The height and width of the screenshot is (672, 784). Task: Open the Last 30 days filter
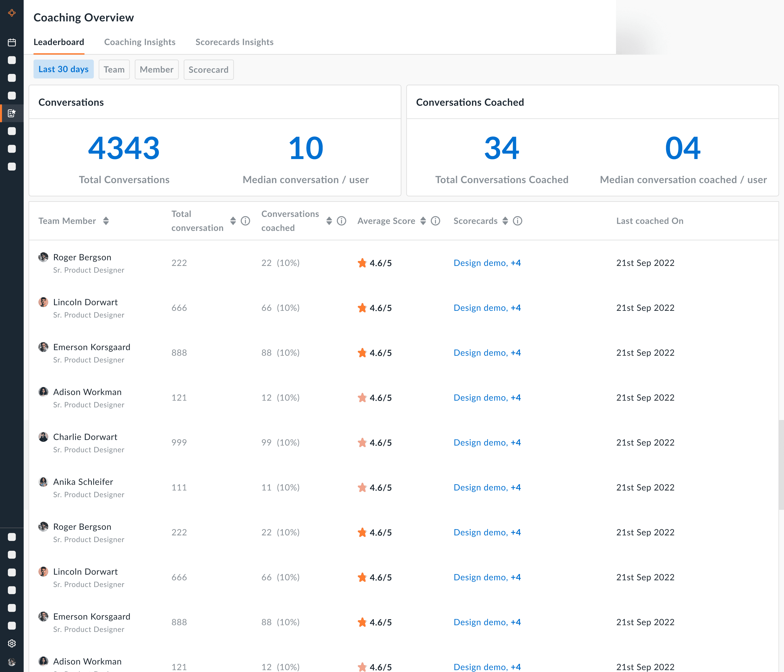tap(63, 69)
